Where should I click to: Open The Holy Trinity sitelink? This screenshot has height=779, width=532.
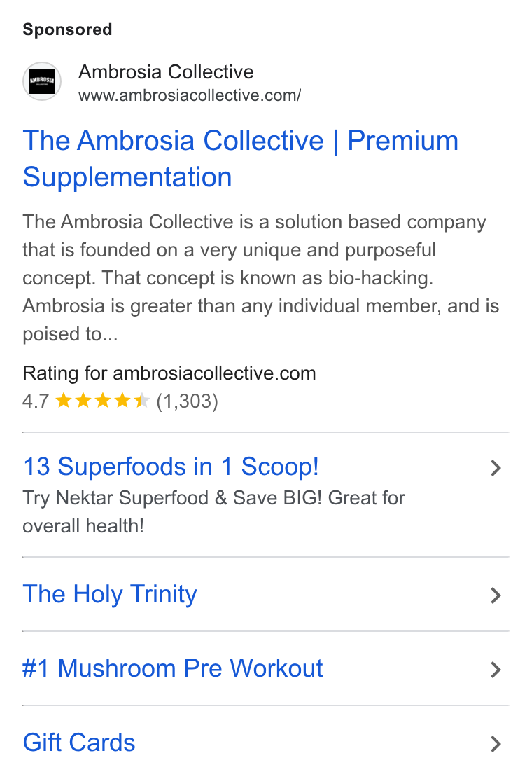pos(110,594)
